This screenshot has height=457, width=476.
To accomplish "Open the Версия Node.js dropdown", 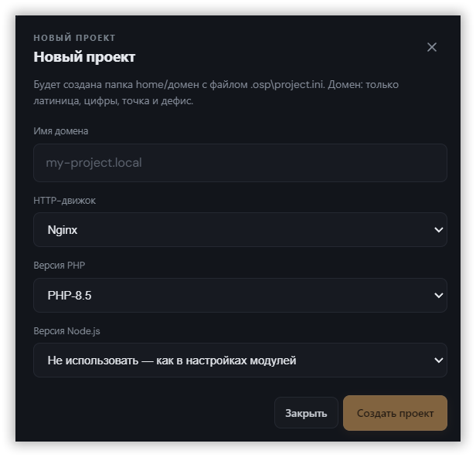I will [x=240, y=360].
